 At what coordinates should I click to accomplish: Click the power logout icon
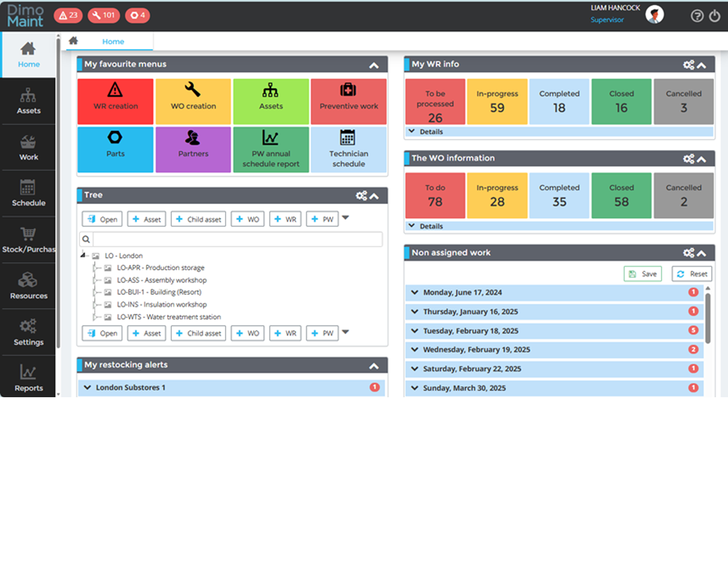714,16
